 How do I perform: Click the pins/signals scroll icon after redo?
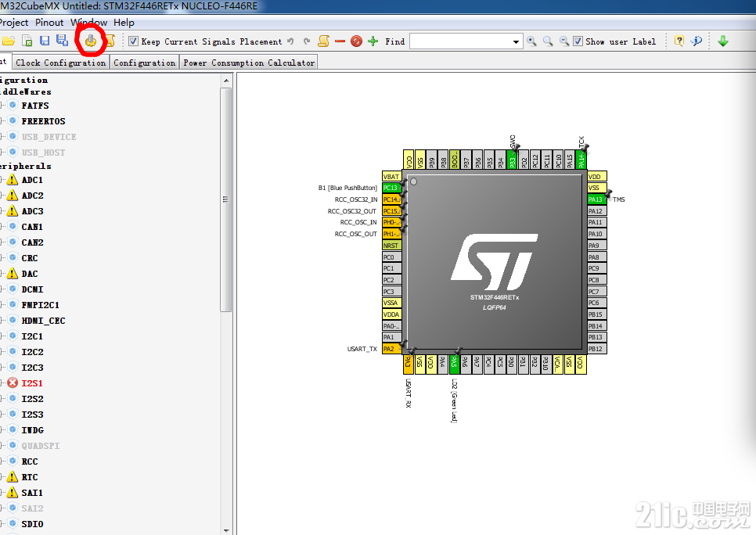[323, 41]
